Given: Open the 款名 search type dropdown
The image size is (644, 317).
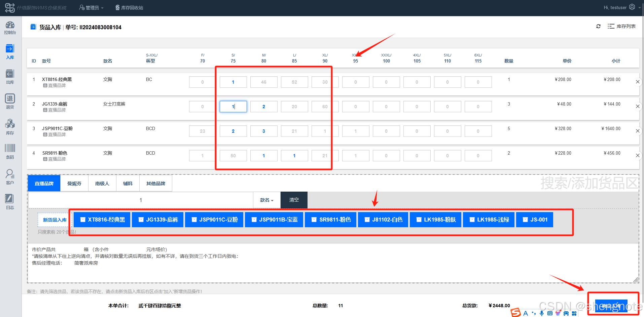Looking at the screenshot, I should [x=266, y=200].
